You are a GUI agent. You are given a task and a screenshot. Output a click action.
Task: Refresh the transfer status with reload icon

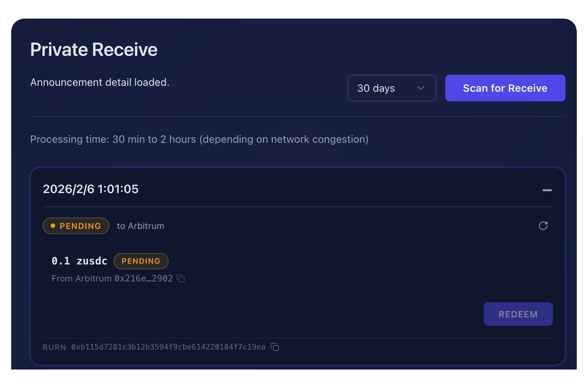pyautogui.click(x=543, y=226)
